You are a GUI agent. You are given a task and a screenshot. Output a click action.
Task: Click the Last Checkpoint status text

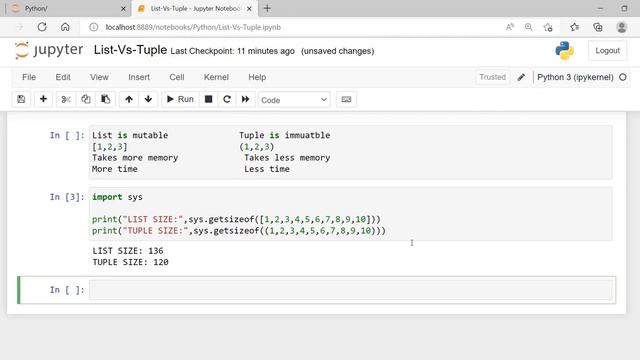tap(232, 51)
